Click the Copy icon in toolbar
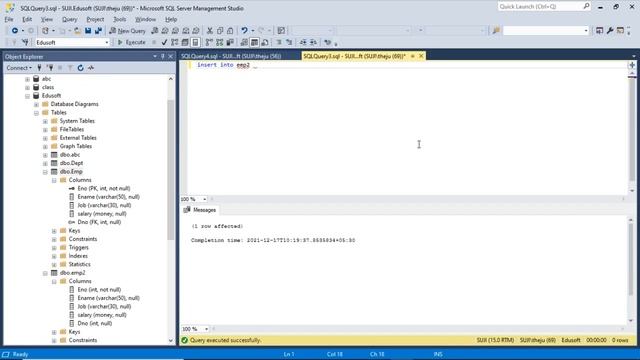The width and height of the screenshot is (640, 360). point(220,31)
